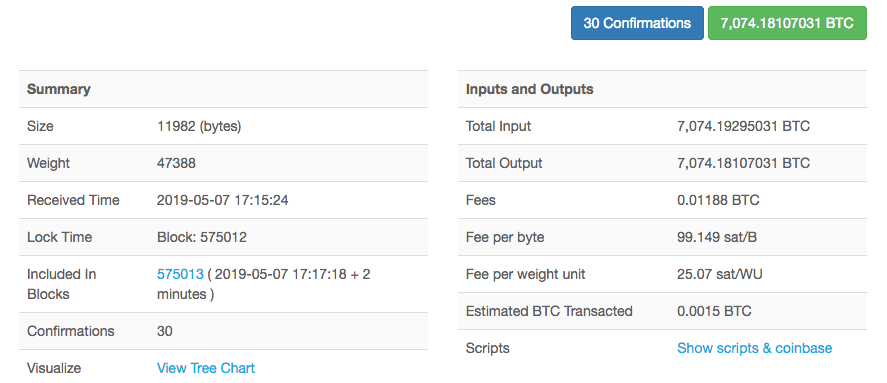Click the Estimated BTC Transacted value 0.0015 BTC
The image size is (887, 383).
pyautogui.click(x=714, y=311)
